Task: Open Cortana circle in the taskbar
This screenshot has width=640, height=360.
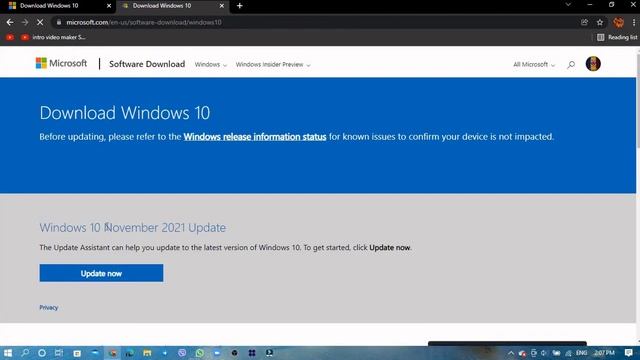Action: tap(42, 353)
